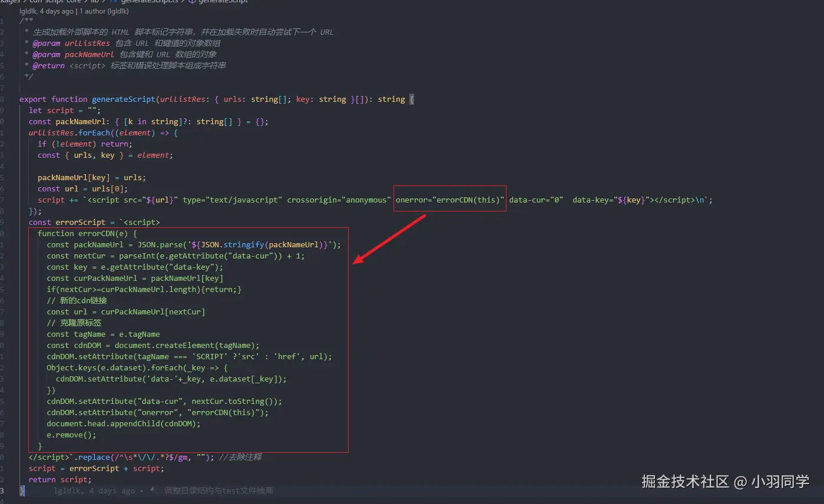Screen dimensions: 824x504
Task: Click the comment "// 新的cdn链接"
Action: [77, 300]
